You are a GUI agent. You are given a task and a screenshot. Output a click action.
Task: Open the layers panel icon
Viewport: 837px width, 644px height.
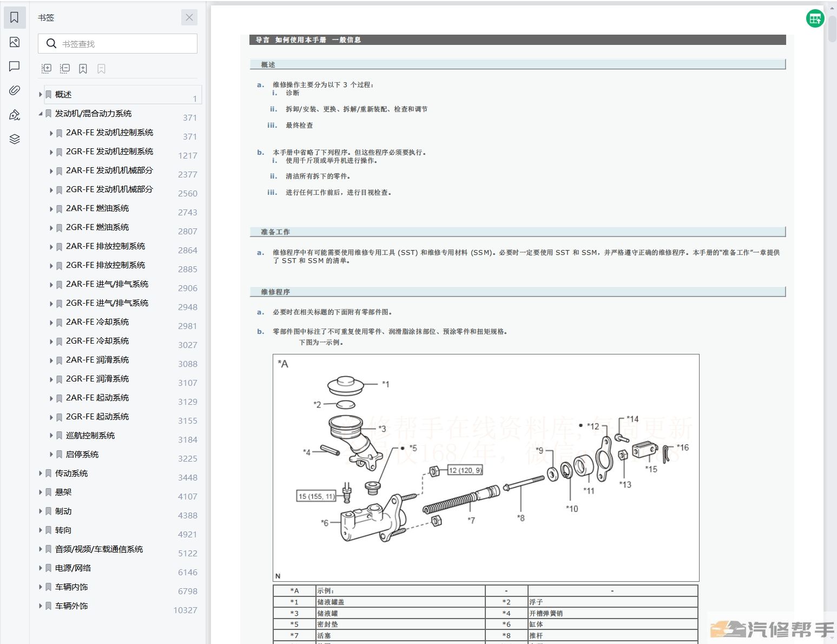click(x=15, y=139)
